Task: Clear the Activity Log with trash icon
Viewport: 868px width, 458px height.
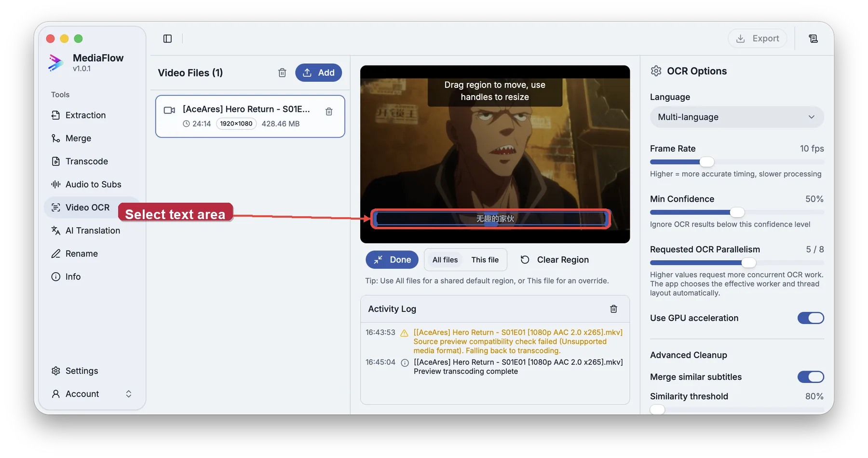Action: pyautogui.click(x=613, y=309)
